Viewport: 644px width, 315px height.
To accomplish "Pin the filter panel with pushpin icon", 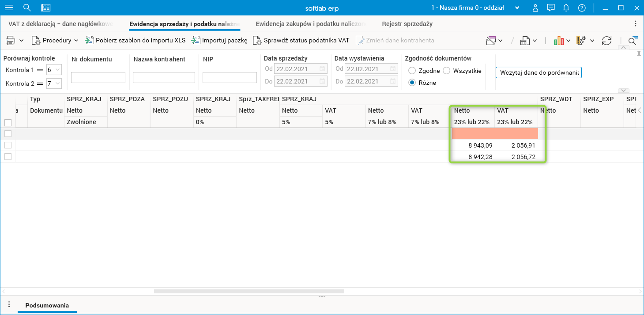I will pyautogui.click(x=639, y=54).
